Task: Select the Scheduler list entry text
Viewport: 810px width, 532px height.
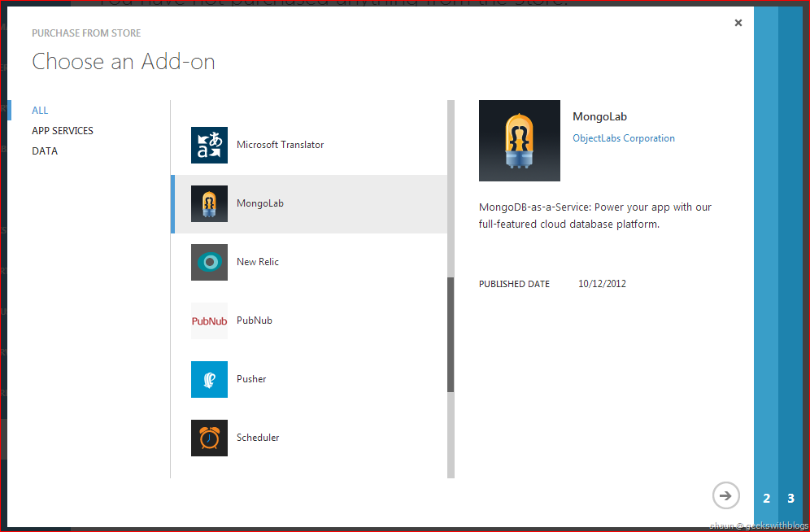Action: point(258,438)
